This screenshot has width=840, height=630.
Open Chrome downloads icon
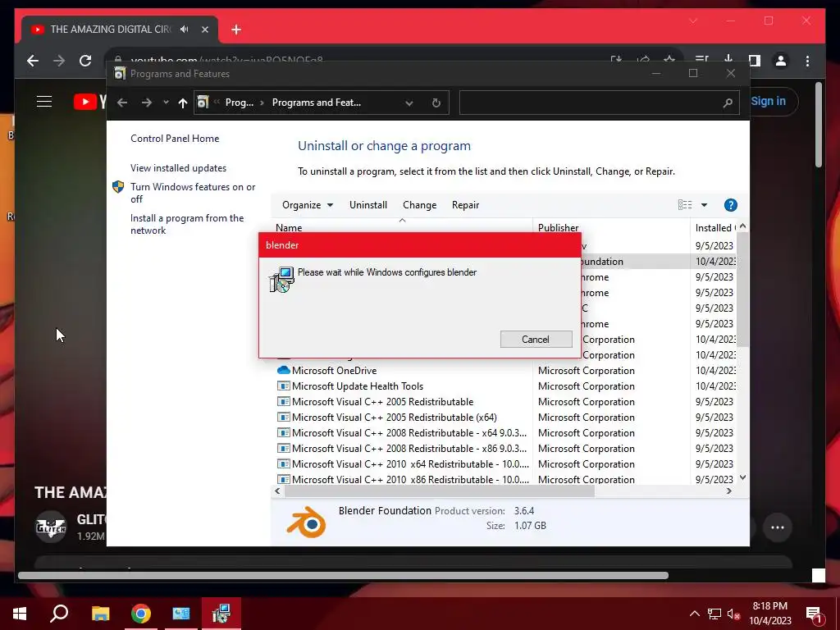(x=728, y=60)
